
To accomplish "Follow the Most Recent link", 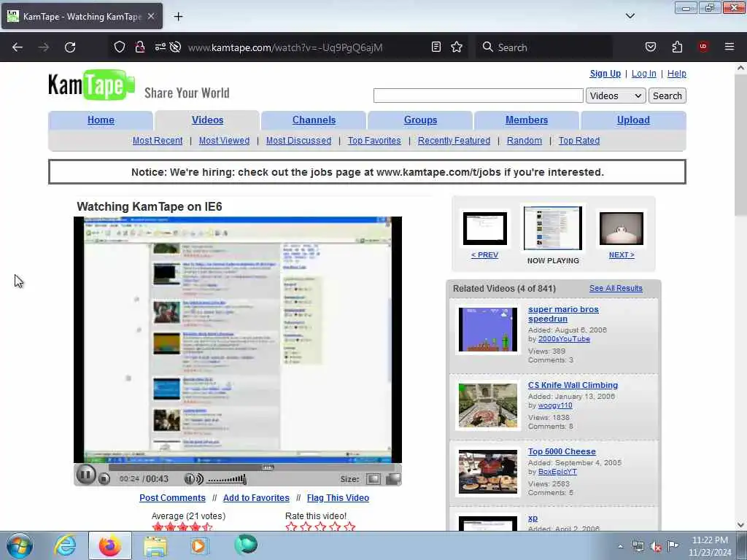I will pos(158,141).
